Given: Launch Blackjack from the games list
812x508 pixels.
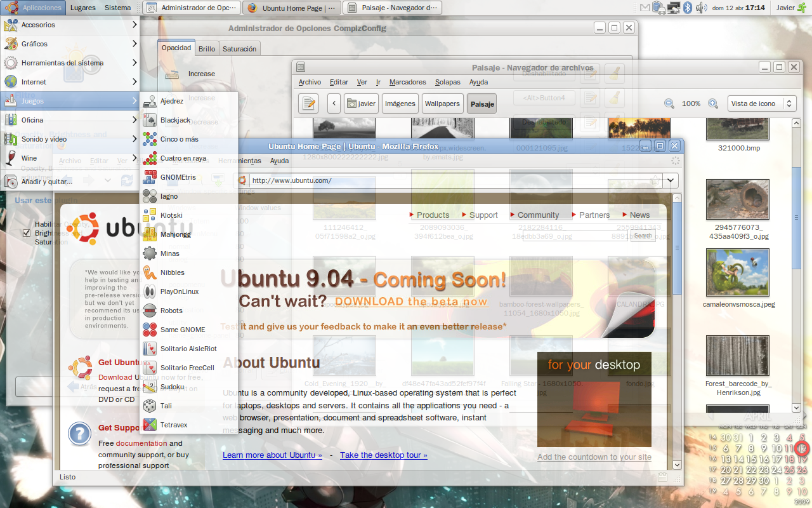Looking at the screenshot, I should 188,120.
